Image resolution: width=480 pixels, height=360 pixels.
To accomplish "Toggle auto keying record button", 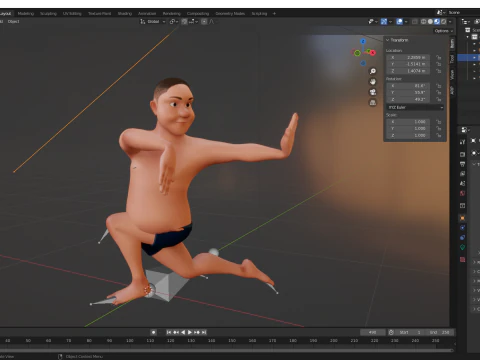I will tap(153, 332).
